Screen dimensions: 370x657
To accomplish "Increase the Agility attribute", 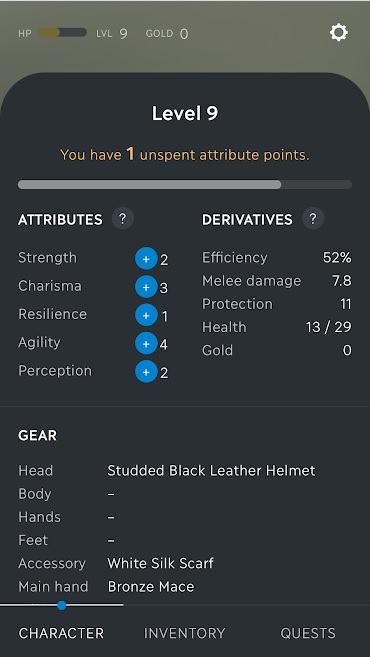I will pos(146,344).
